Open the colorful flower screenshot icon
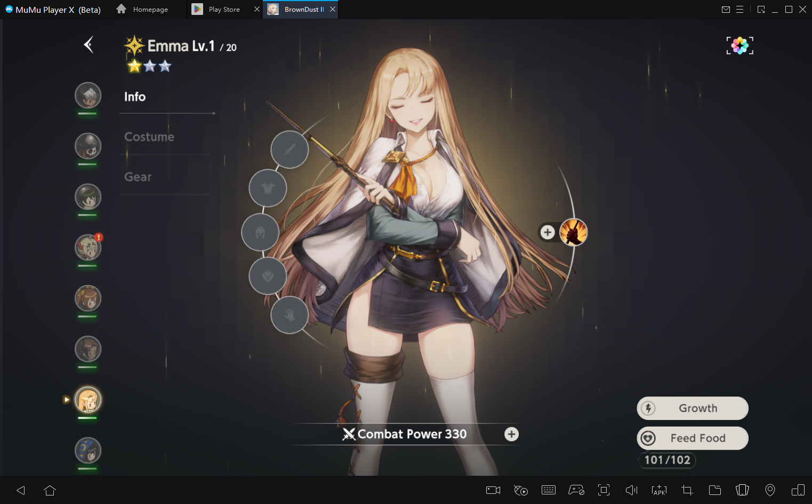 click(x=739, y=46)
